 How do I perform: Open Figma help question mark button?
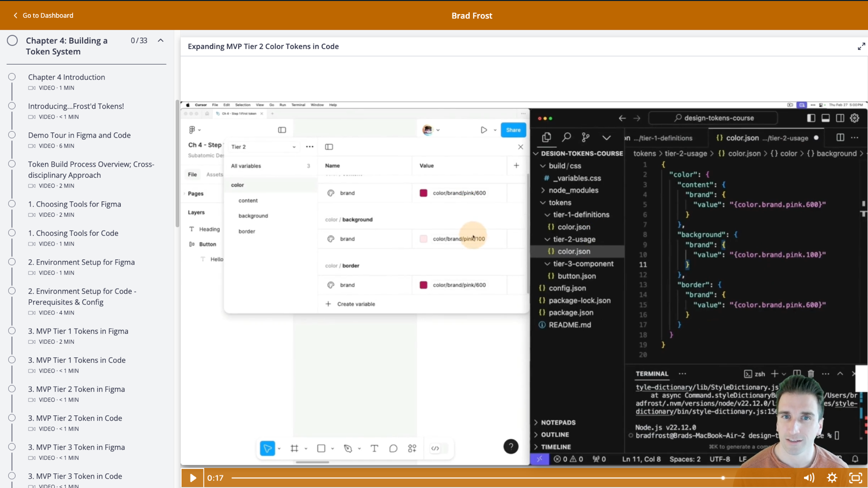click(x=511, y=447)
